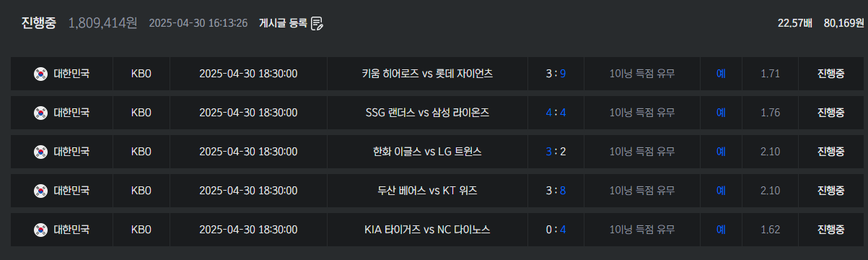The image size is (868, 260).
Task: Click the 진행중 heading at top
Action: (x=40, y=23)
